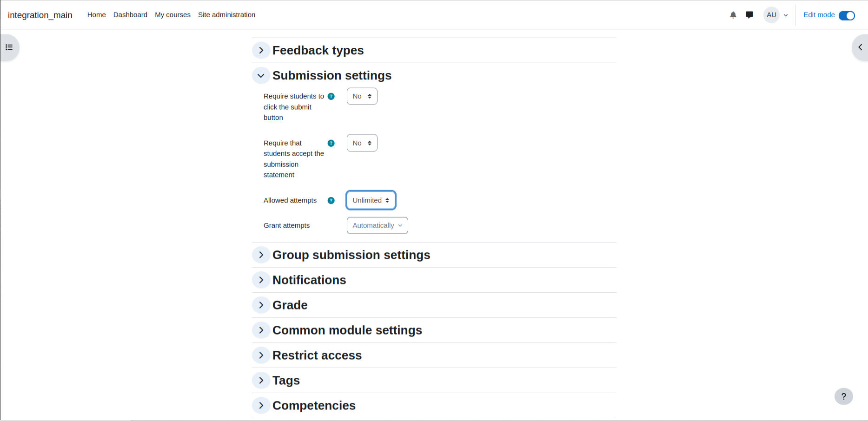Toggle Edit mode switch off

point(847,15)
